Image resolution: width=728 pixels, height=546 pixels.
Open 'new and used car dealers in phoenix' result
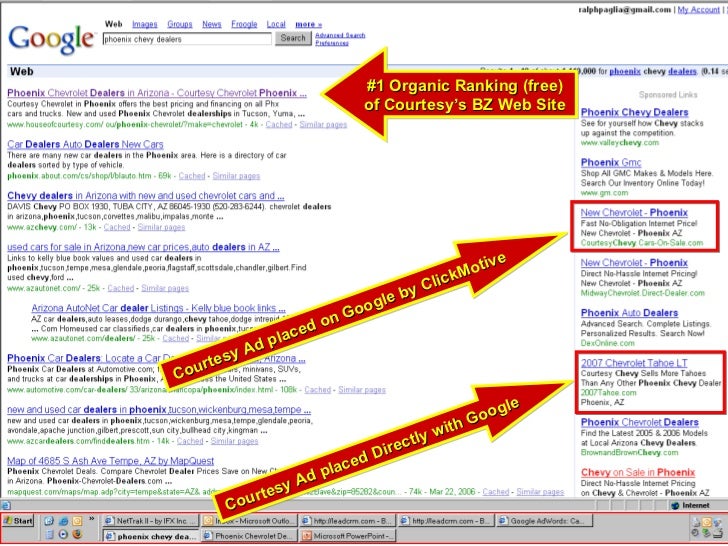click(159, 410)
